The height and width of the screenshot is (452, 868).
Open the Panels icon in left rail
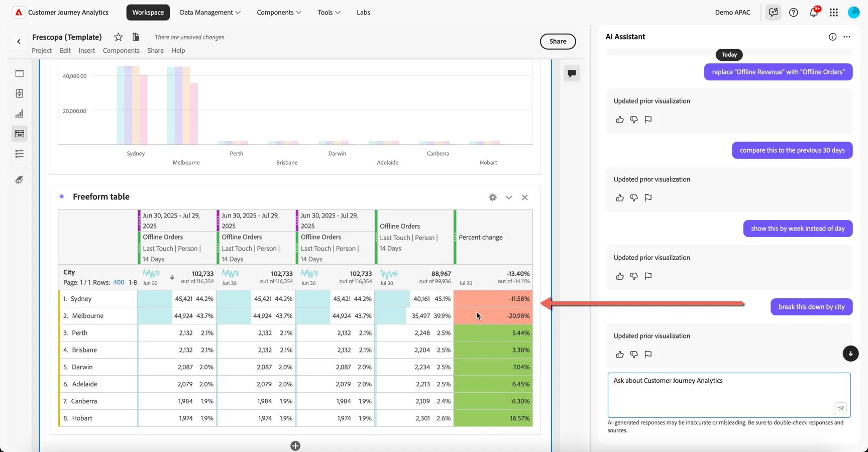point(20,73)
